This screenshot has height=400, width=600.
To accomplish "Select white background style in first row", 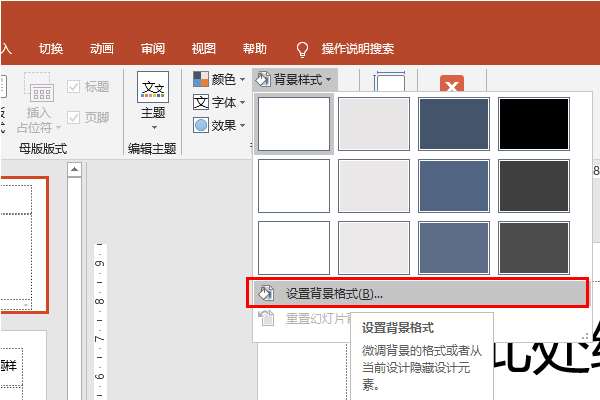I will pyautogui.click(x=294, y=124).
